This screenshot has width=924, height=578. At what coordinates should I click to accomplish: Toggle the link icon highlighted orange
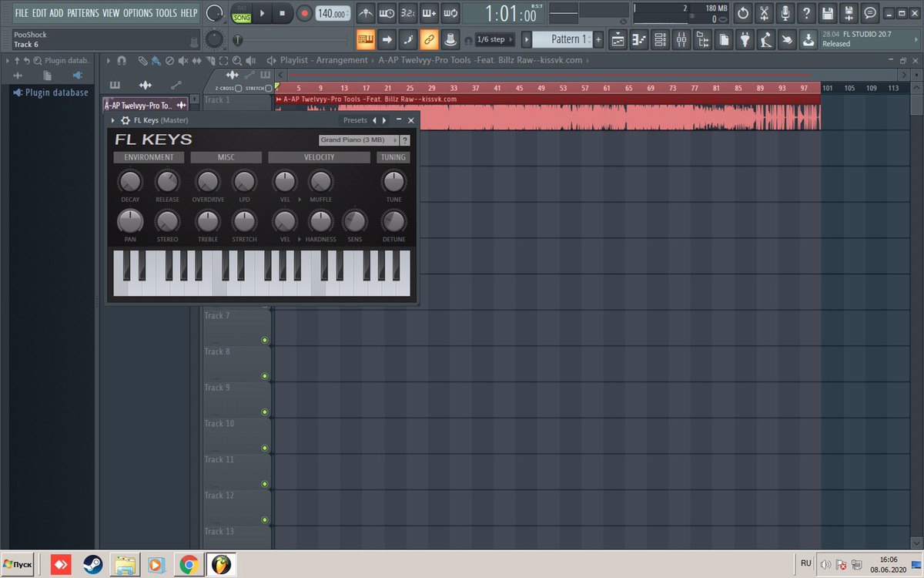[429, 39]
